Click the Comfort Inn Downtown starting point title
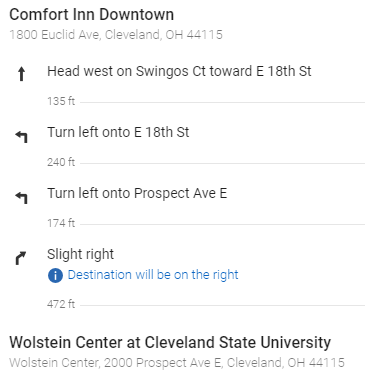 click(x=92, y=15)
